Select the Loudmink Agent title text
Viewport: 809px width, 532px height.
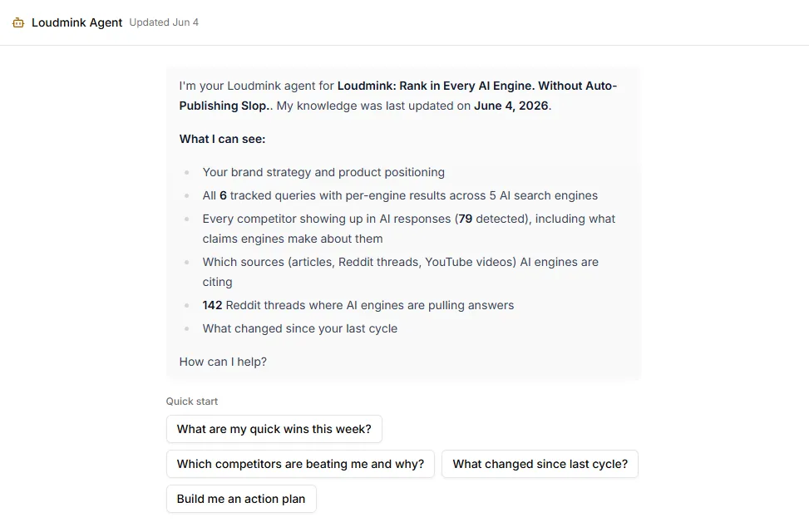76,22
